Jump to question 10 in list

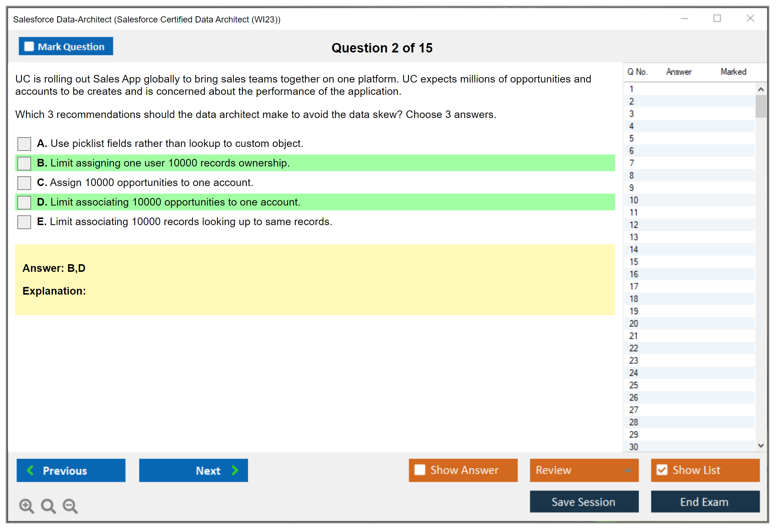(634, 200)
